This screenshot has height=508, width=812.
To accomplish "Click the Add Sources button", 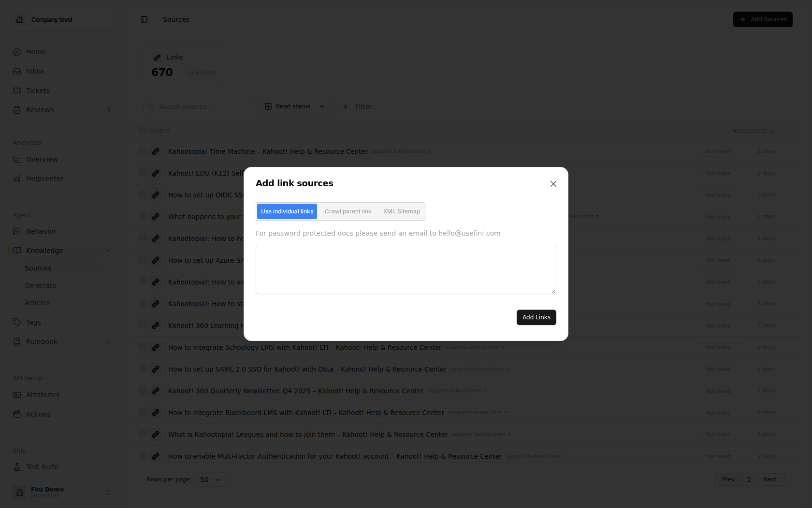I will pos(763,19).
